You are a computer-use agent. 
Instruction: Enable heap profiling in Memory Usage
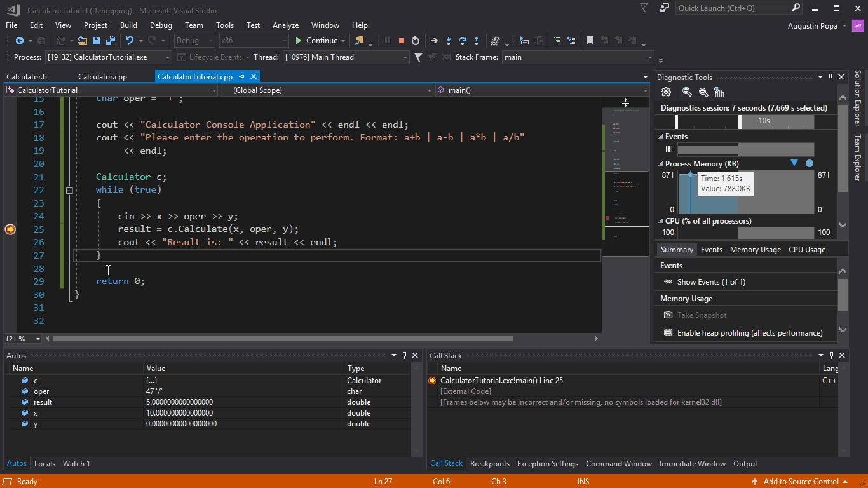point(749,333)
